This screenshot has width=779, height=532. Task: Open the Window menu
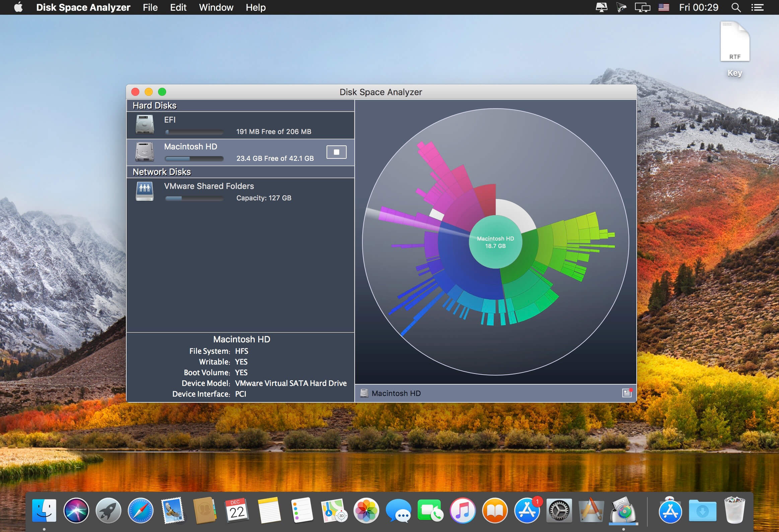(x=216, y=7)
